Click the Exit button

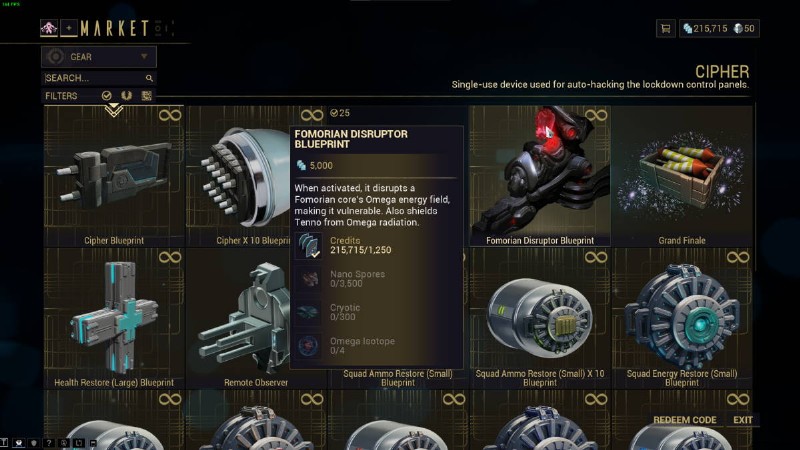click(743, 420)
